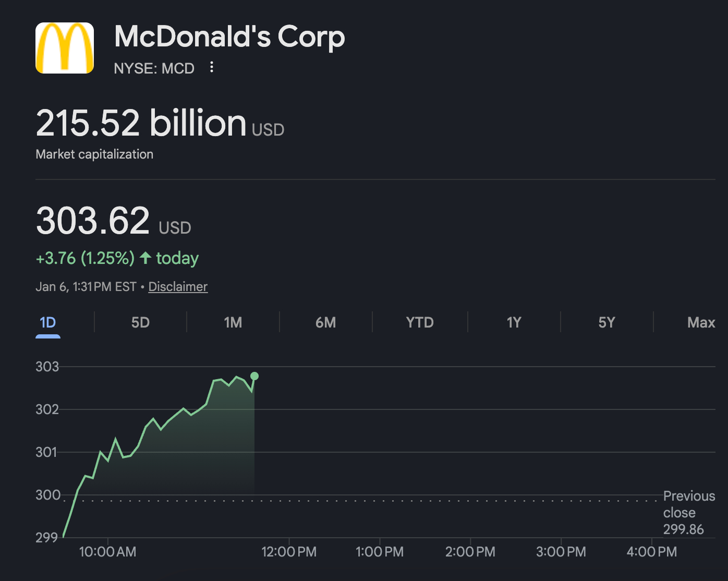The height and width of the screenshot is (581, 728).
Task: Click the 12:00 PM time axis label
Action: pyautogui.click(x=289, y=552)
